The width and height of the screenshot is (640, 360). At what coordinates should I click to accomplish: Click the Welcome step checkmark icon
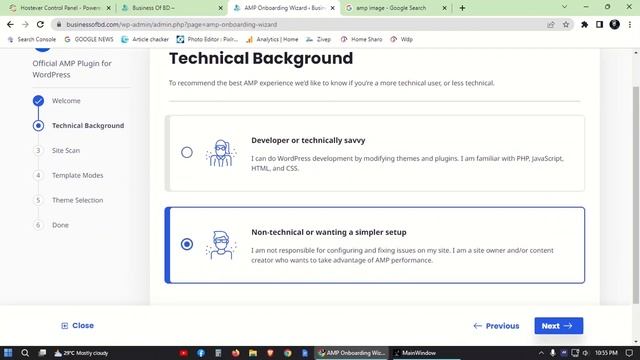click(38, 101)
